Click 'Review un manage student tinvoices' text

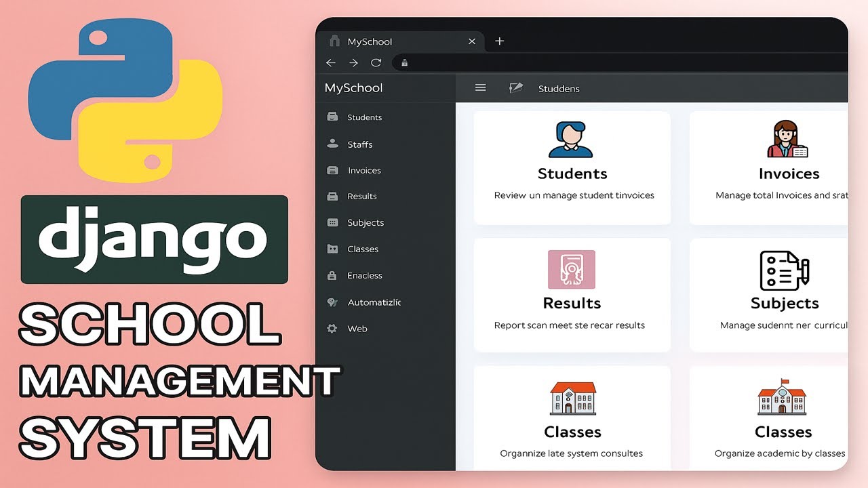[574, 195]
